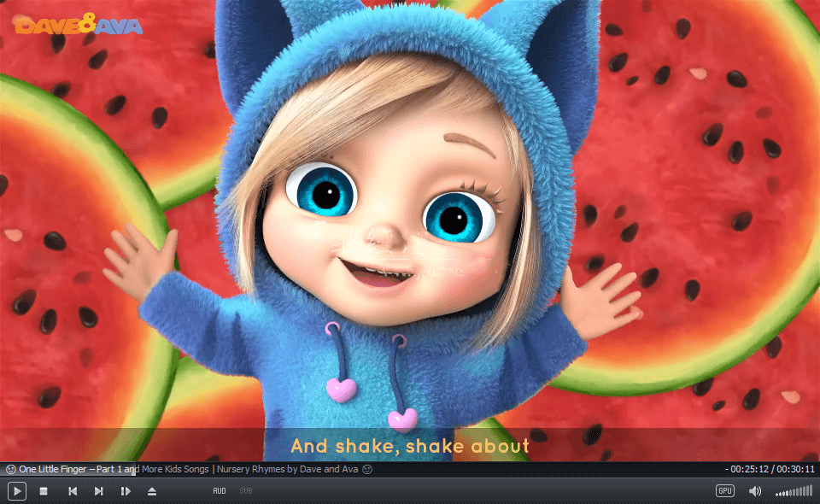Adjust the volume level slider
This screenshot has height=504, width=820.
pyautogui.click(x=794, y=491)
